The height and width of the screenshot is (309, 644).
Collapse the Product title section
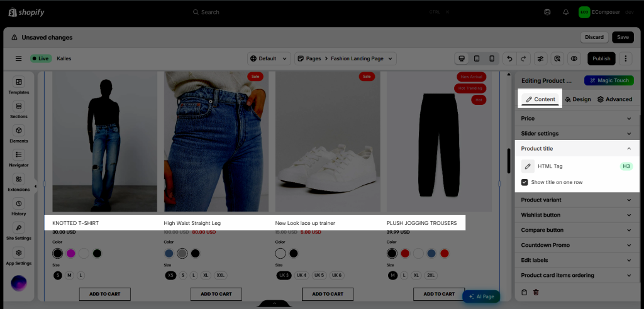tap(576, 149)
